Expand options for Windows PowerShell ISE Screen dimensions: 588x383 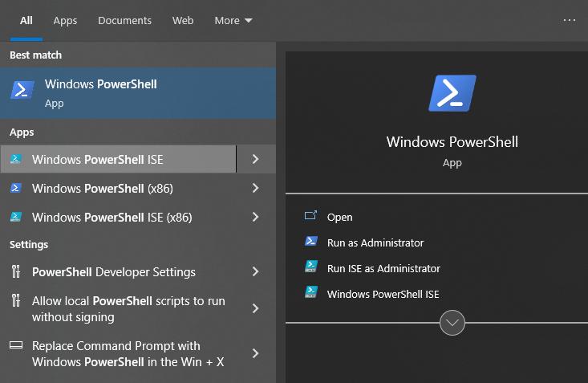tap(256, 159)
